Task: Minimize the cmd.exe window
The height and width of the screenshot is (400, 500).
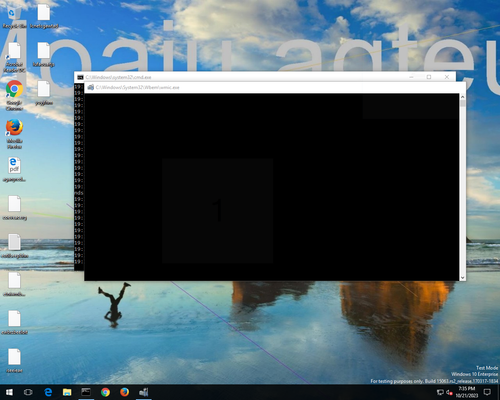Action: [411, 77]
